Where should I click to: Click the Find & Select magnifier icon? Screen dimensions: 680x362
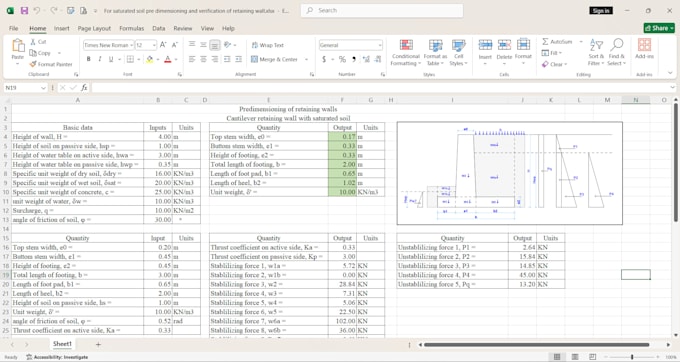pos(616,45)
